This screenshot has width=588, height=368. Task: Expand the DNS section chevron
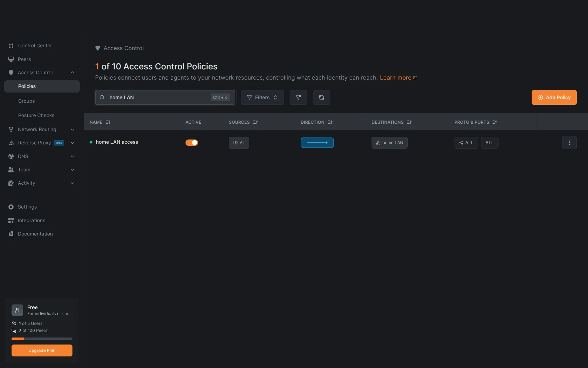72,156
